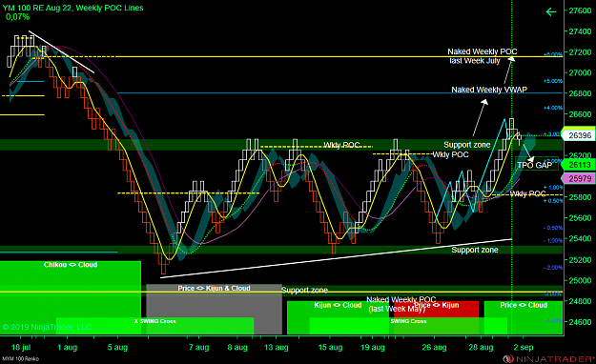
Task: Click the 18 jul date label
Action: pos(21,347)
